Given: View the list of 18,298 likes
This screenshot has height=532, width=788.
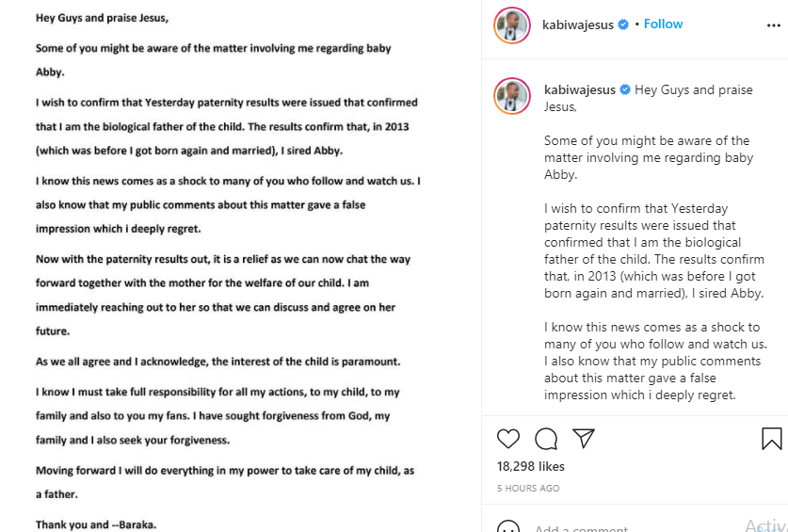Looking at the screenshot, I should click(531, 466).
